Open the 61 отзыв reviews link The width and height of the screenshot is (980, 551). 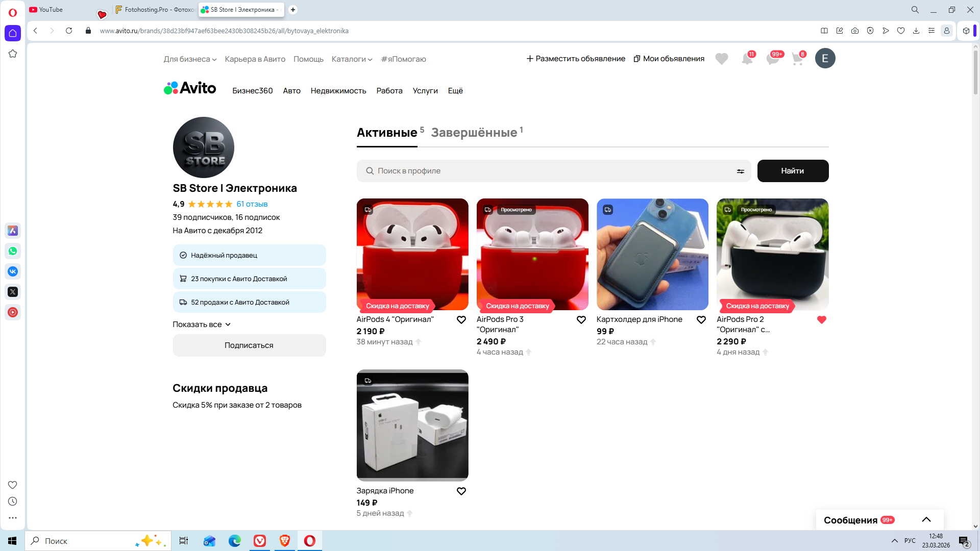[x=252, y=204]
